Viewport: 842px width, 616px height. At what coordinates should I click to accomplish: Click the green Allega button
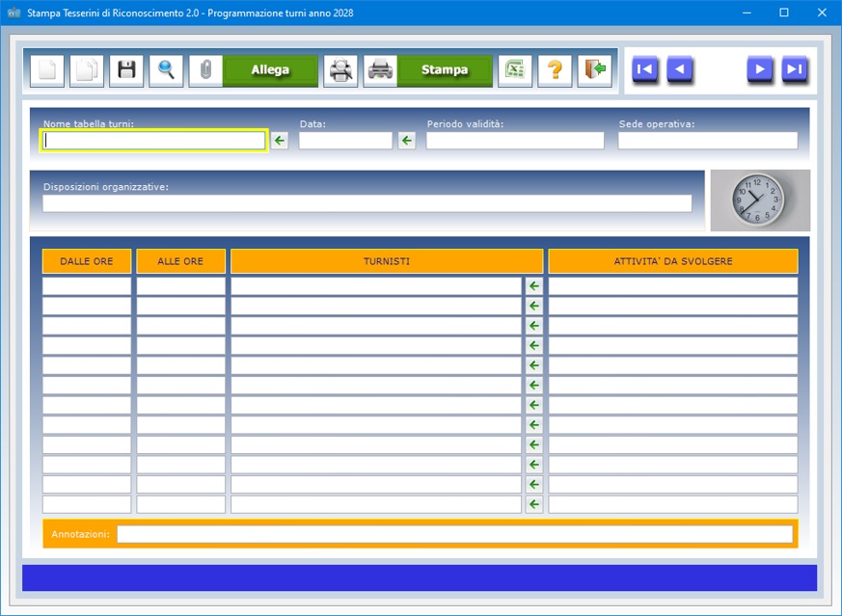pyautogui.click(x=270, y=70)
